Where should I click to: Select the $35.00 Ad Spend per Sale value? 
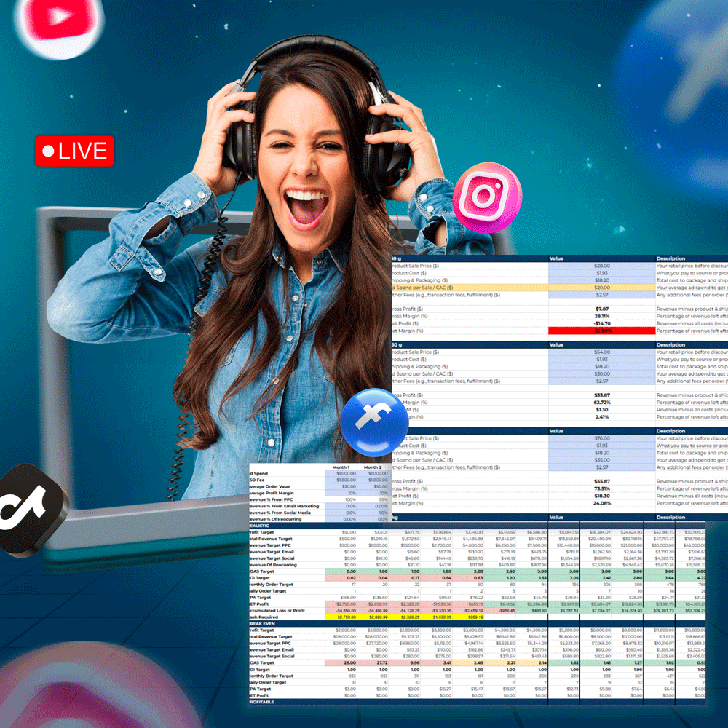602,460
